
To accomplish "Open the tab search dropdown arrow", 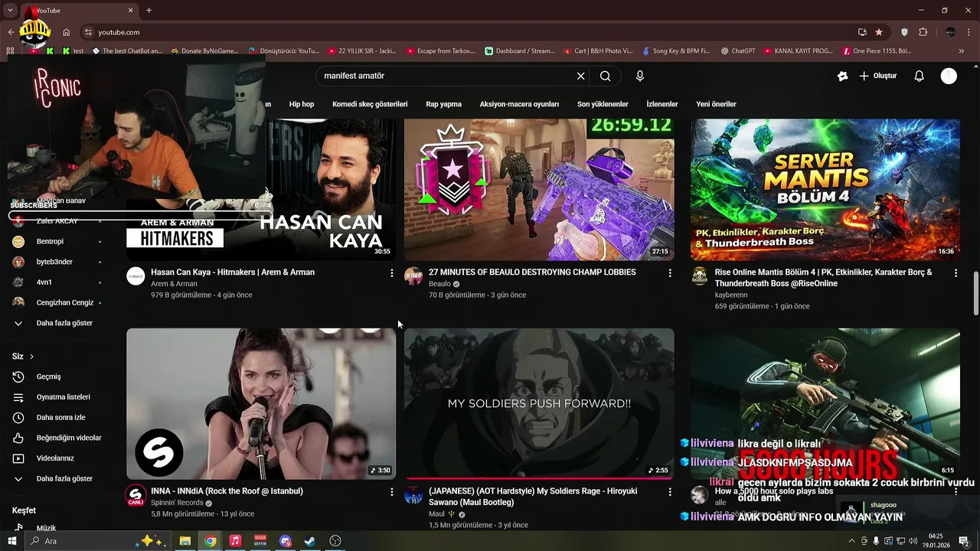I will click(10, 10).
